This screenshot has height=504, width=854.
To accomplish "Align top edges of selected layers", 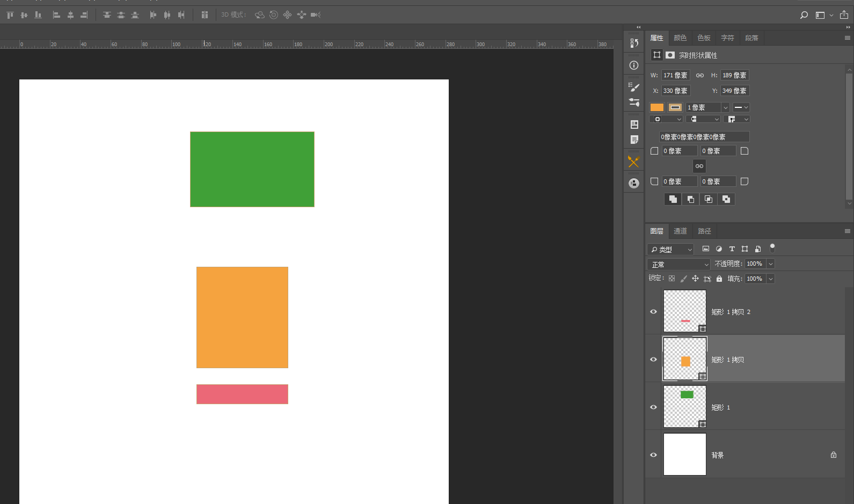I will point(10,15).
